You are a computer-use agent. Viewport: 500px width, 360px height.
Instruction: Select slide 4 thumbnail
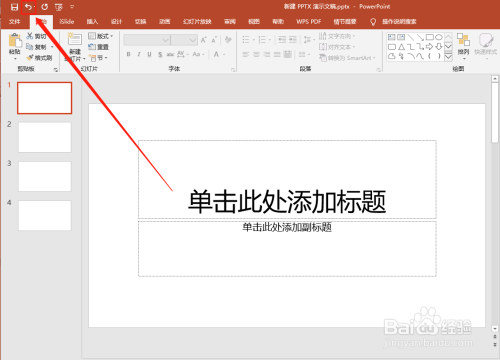pos(45,215)
